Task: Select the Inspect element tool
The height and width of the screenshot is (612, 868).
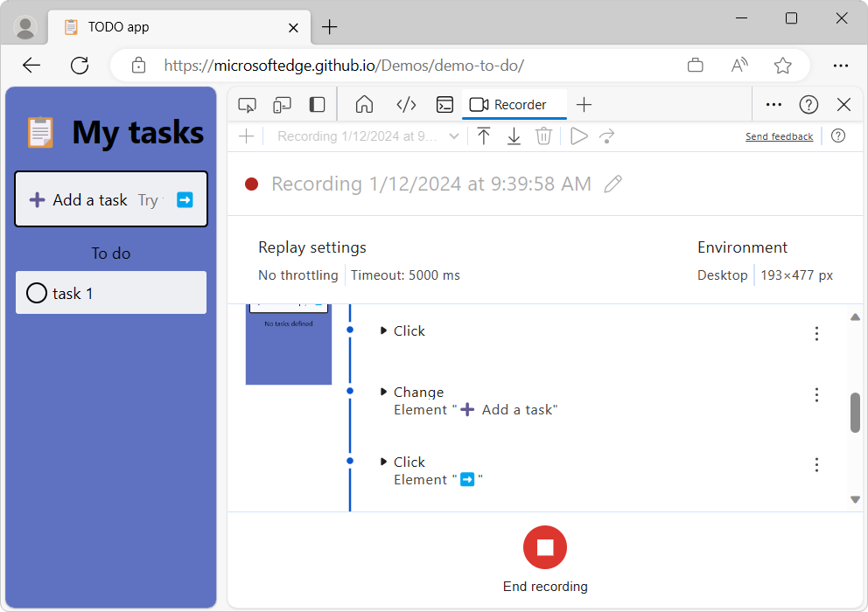Action: point(247,104)
